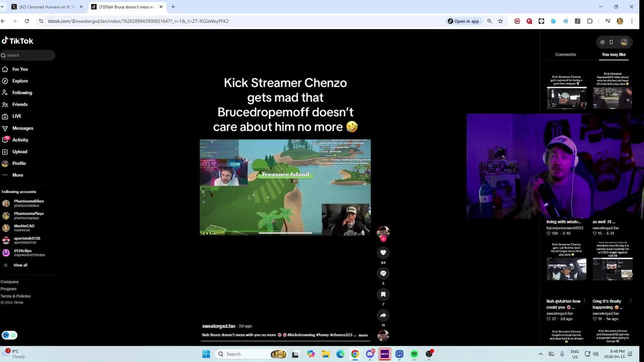Open Windows Start menu

(206, 354)
